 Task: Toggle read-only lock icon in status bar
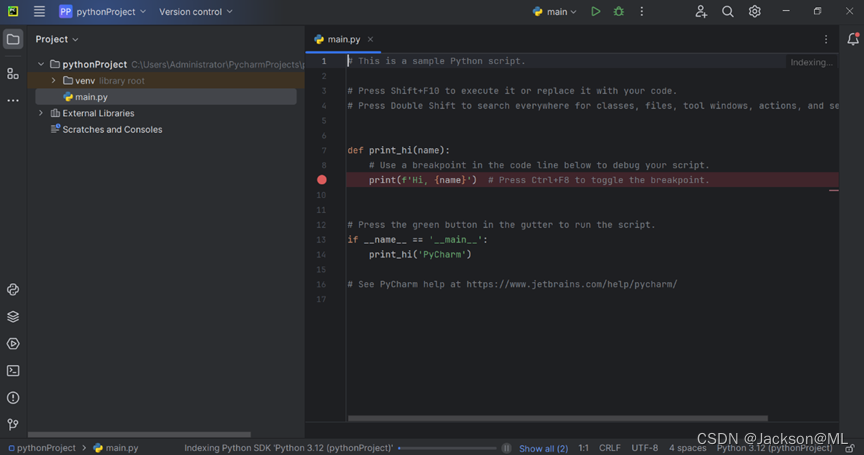click(850, 448)
